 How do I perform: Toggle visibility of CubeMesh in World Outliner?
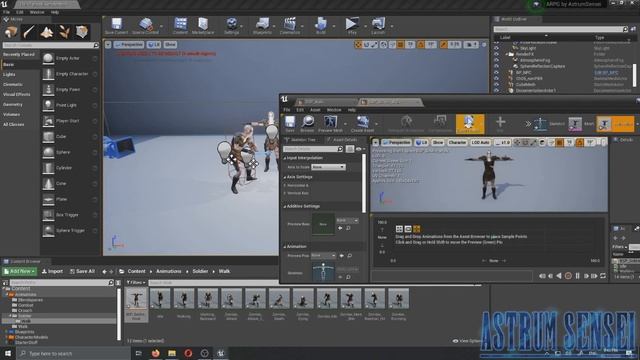pyautogui.click(x=496, y=84)
